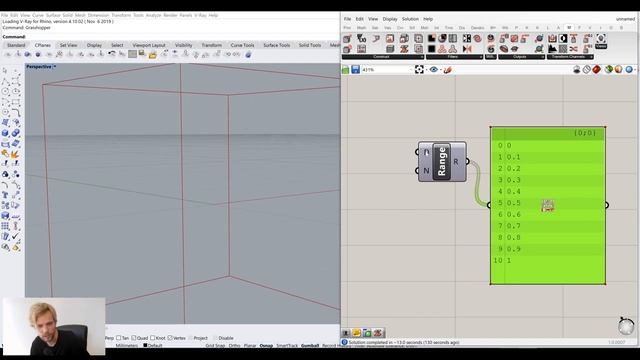Click the orange document preview settings sphere

click(x=618, y=70)
